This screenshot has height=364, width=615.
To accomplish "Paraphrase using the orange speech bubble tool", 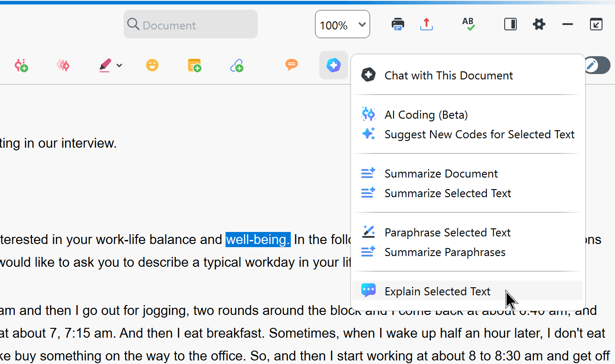I will (292, 65).
